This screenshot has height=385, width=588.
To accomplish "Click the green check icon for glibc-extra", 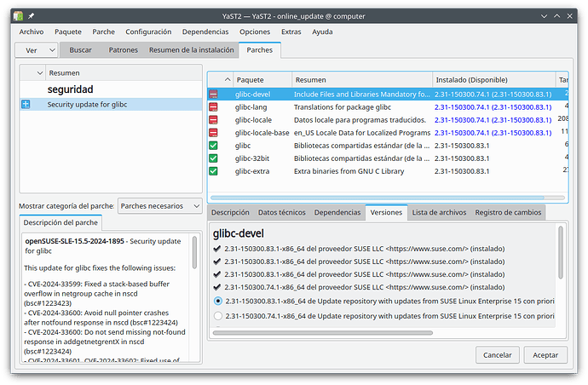I will 214,171.
